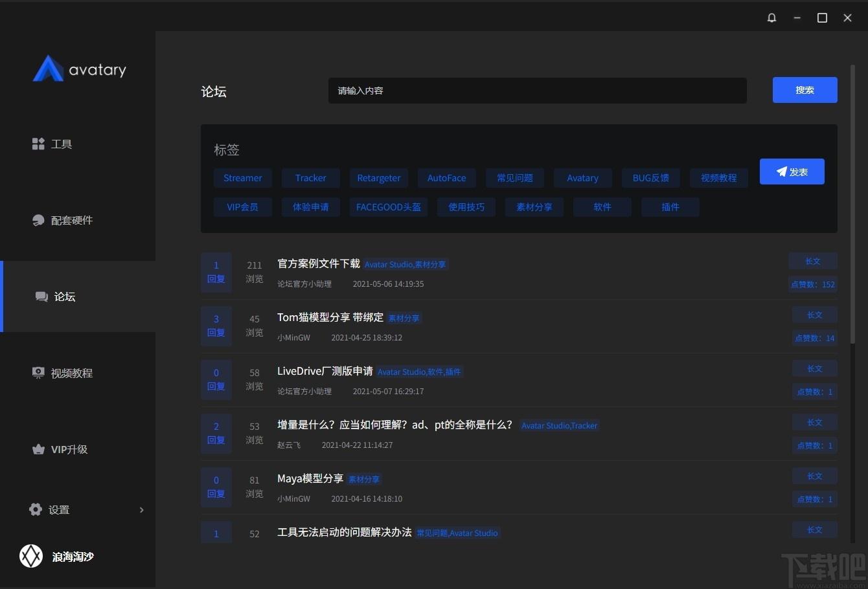Click the Avatary logo
The width and height of the screenshot is (868, 589).
coord(80,69)
